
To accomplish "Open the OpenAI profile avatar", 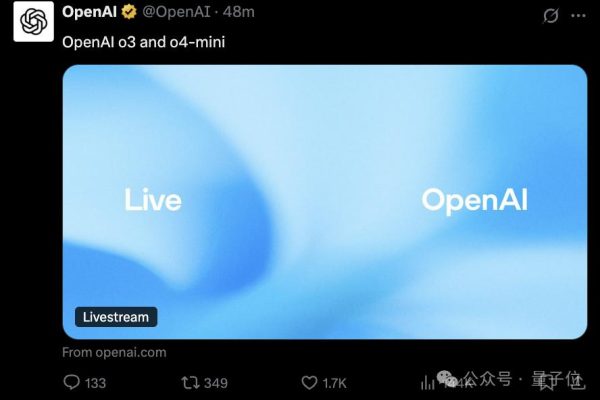I will coord(33,21).
